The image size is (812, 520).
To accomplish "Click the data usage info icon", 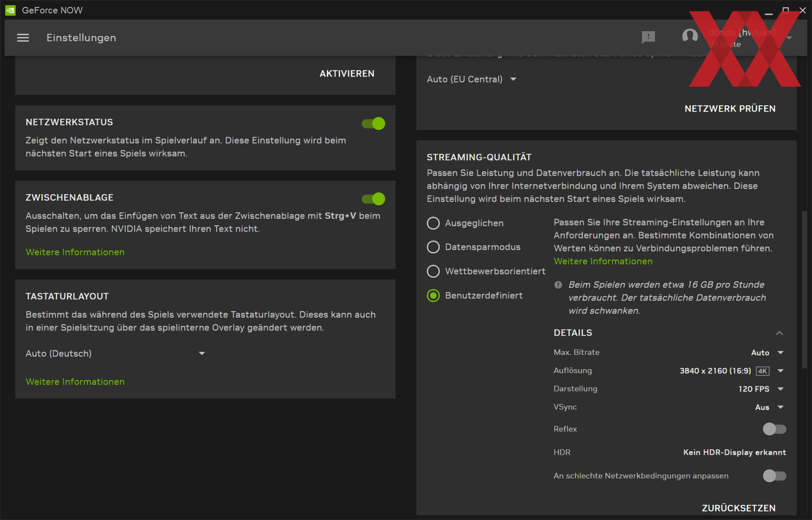I will click(x=558, y=285).
